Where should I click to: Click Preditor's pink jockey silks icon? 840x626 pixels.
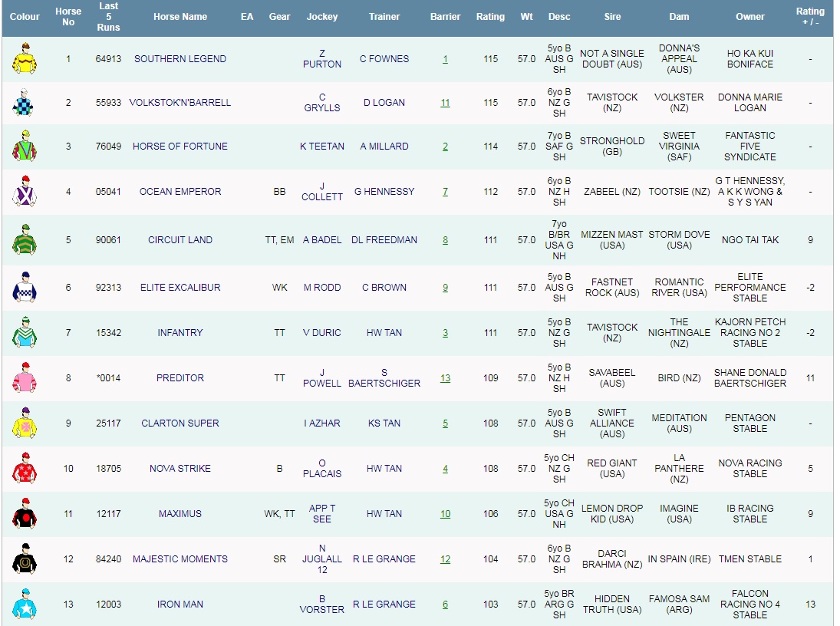pyautogui.click(x=25, y=378)
